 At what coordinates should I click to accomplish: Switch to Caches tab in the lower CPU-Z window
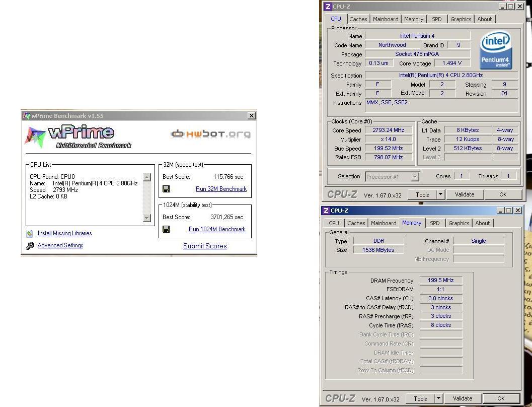[356, 223]
